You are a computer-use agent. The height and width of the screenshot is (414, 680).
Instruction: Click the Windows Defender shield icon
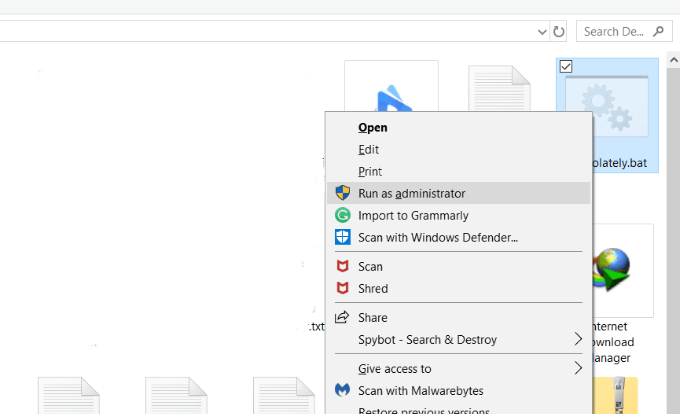click(343, 237)
